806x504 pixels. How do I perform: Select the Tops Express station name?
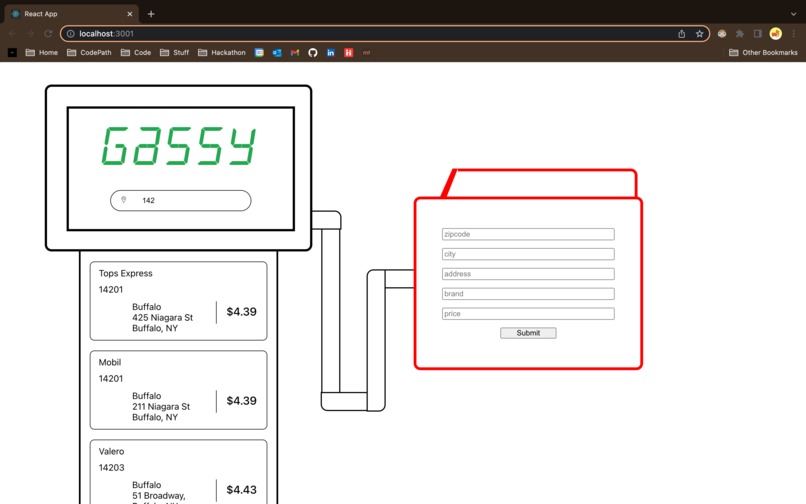click(125, 273)
